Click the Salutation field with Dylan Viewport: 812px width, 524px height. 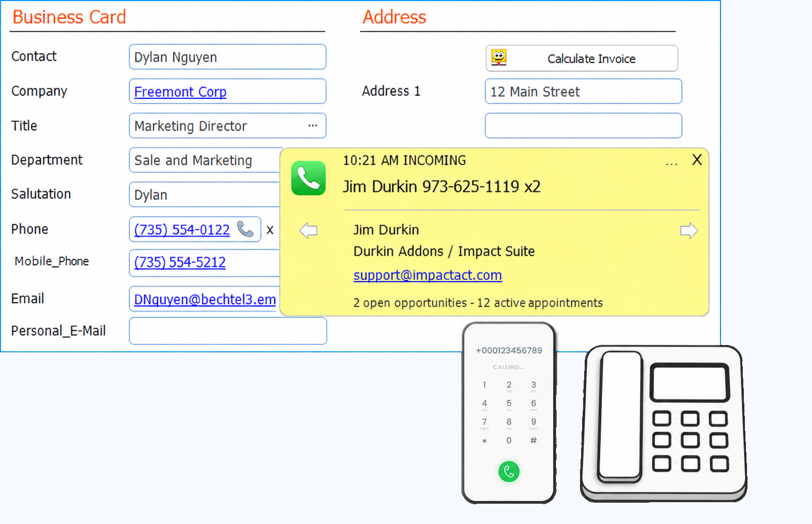[x=205, y=195]
